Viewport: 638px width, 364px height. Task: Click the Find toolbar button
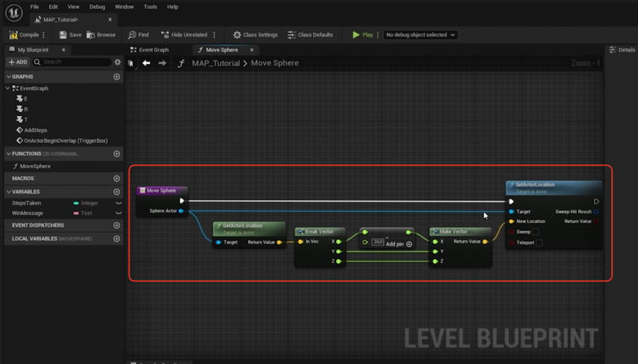tap(138, 35)
